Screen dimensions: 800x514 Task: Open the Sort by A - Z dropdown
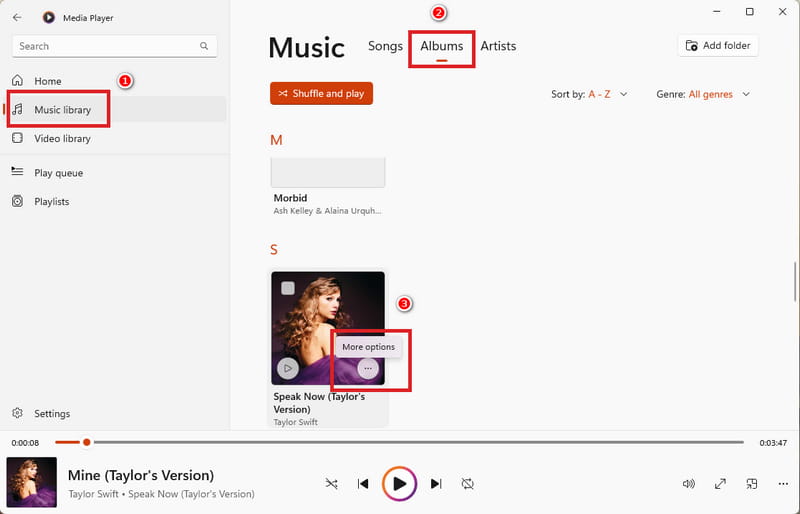[x=589, y=94]
